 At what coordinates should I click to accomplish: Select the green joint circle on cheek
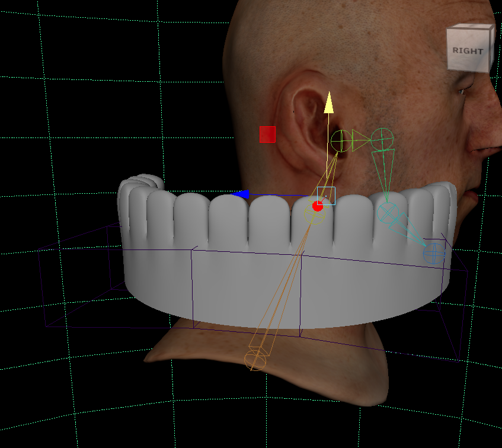click(x=382, y=139)
